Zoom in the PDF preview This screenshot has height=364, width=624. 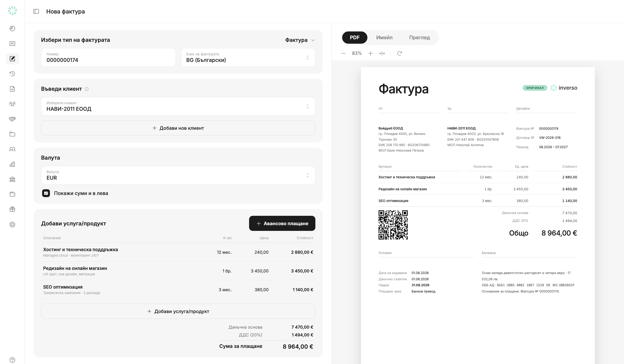[x=370, y=53]
